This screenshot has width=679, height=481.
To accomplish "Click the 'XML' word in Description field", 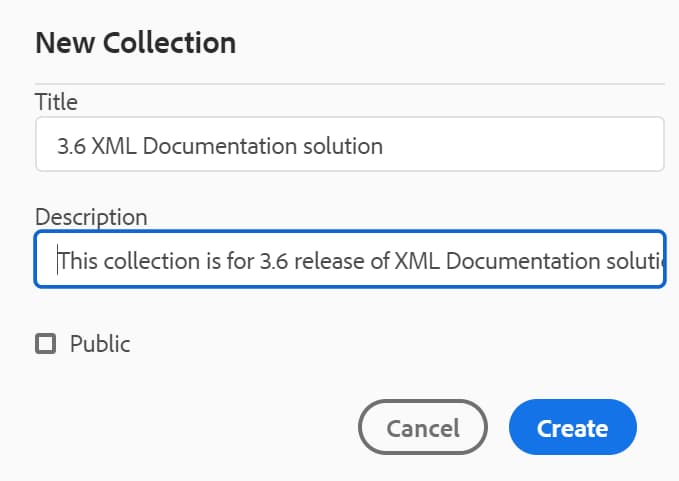I will coord(417,261).
